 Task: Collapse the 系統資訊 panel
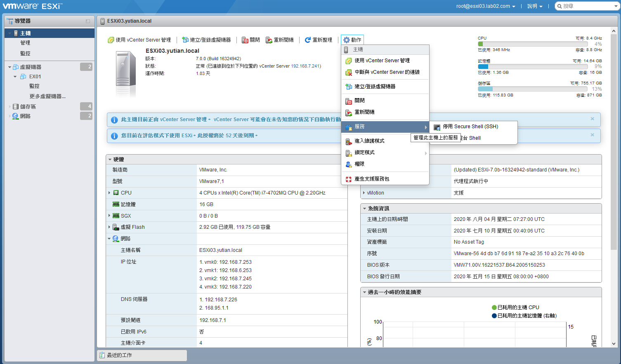tap(364, 209)
